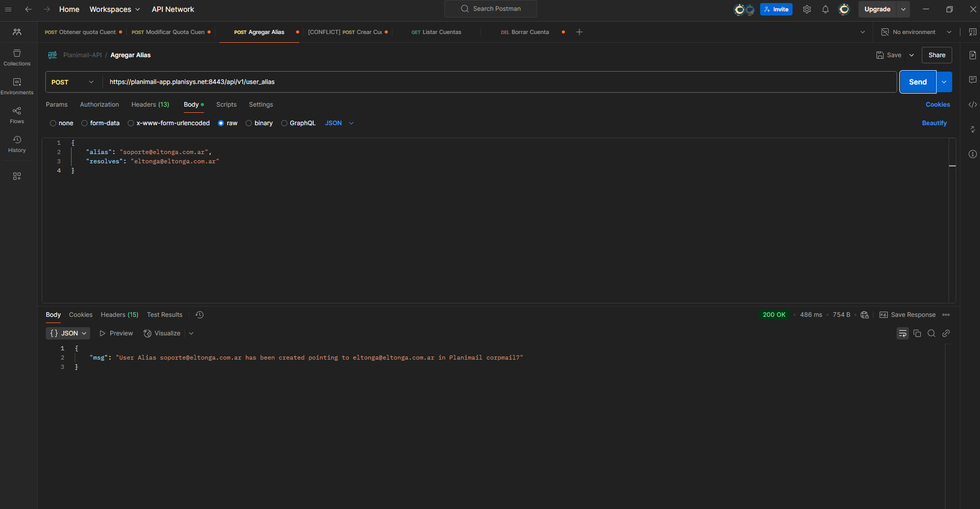
Task: Add a new request tab with plus
Action: (579, 32)
